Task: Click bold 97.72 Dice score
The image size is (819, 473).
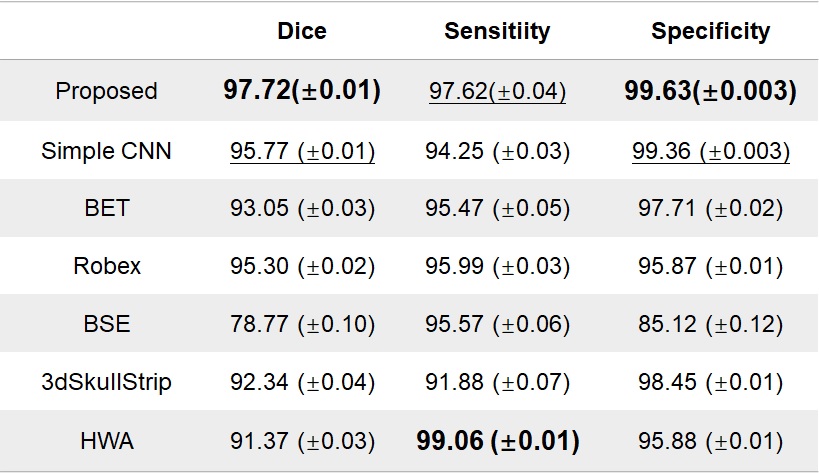Action: tap(302, 91)
